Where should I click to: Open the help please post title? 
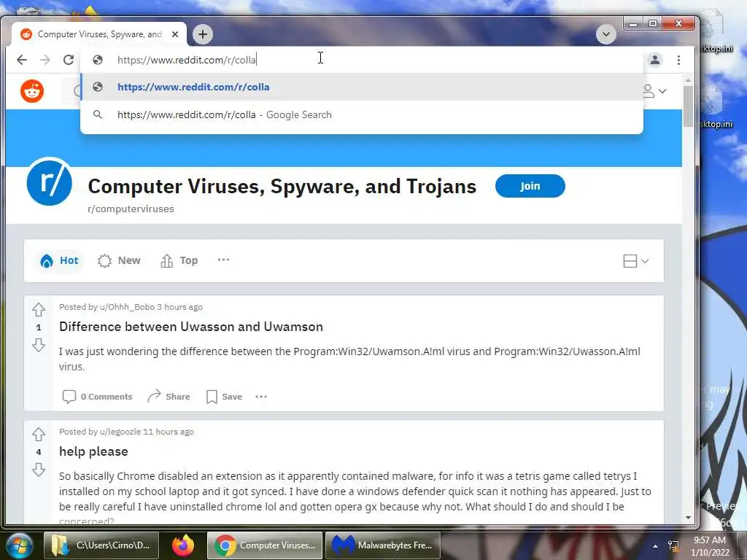(93, 451)
